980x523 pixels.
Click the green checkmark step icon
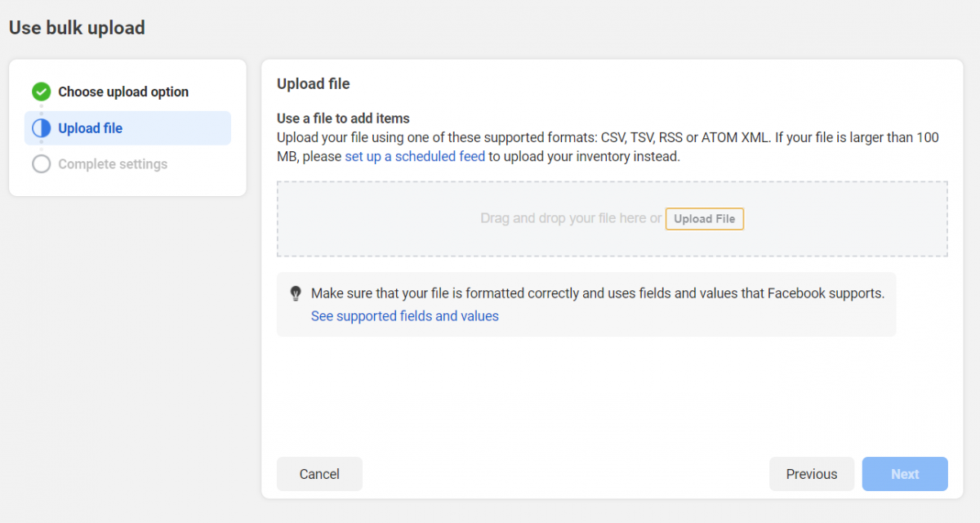coord(41,92)
